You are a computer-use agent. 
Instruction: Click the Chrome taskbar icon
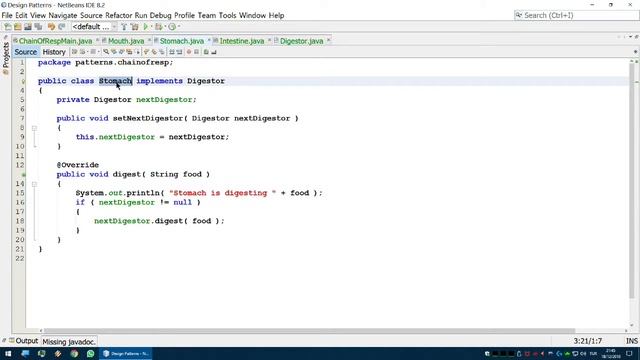[x=74, y=353]
